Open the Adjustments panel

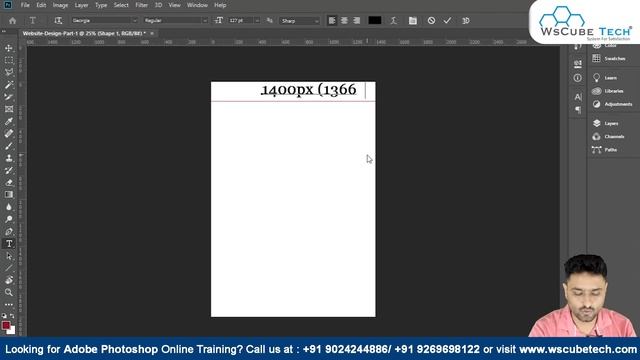tap(612, 104)
